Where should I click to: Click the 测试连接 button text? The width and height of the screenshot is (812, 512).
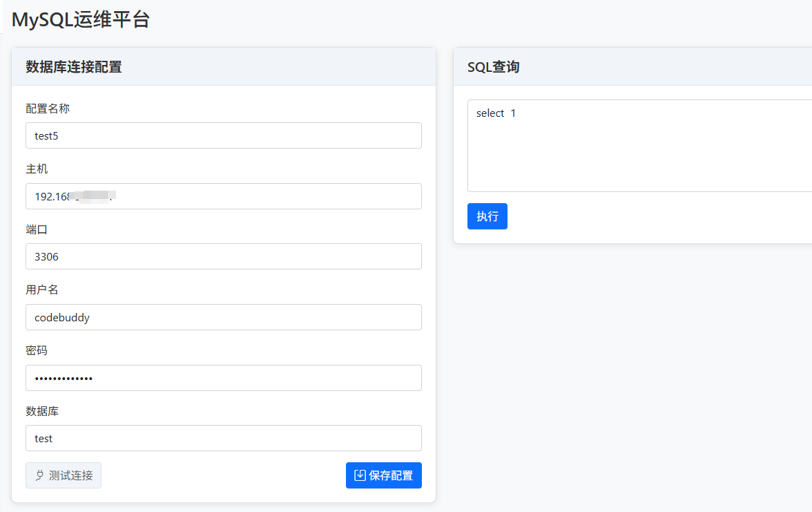(71, 475)
